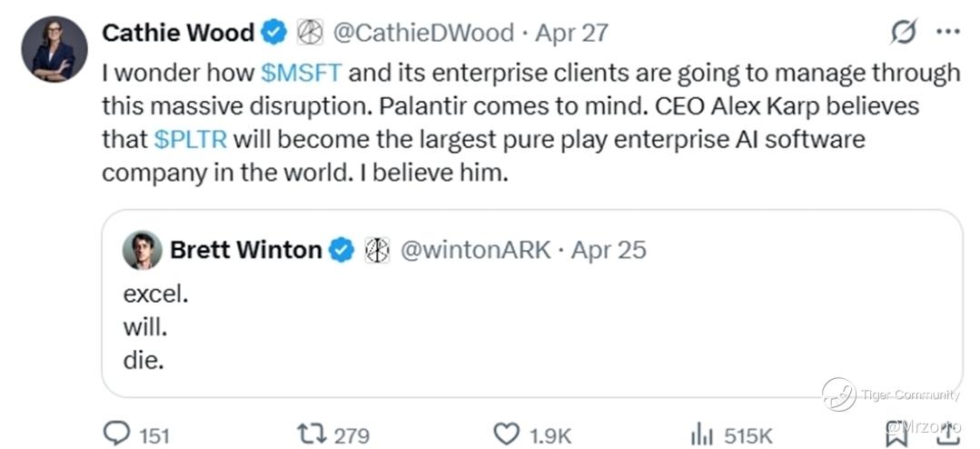Repost the tweet showing 279 retweets
The image size is (980, 449).
[x=312, y=434]
